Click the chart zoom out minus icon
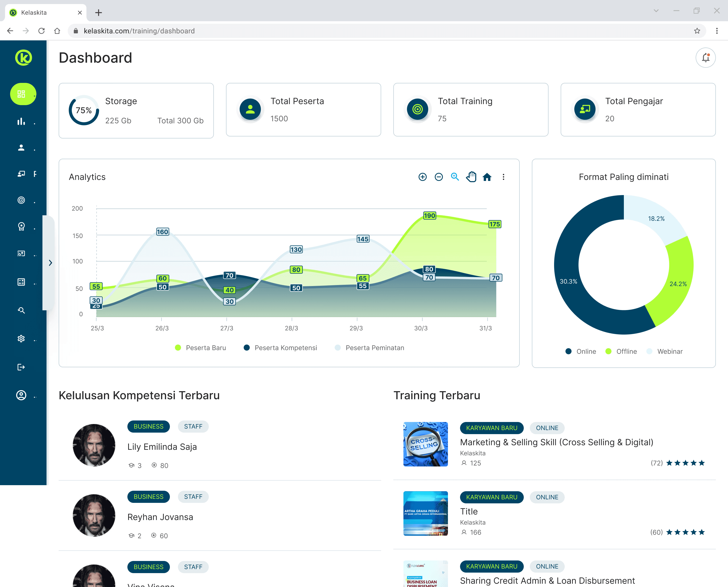Screen dimensions: 728x587 439,177
